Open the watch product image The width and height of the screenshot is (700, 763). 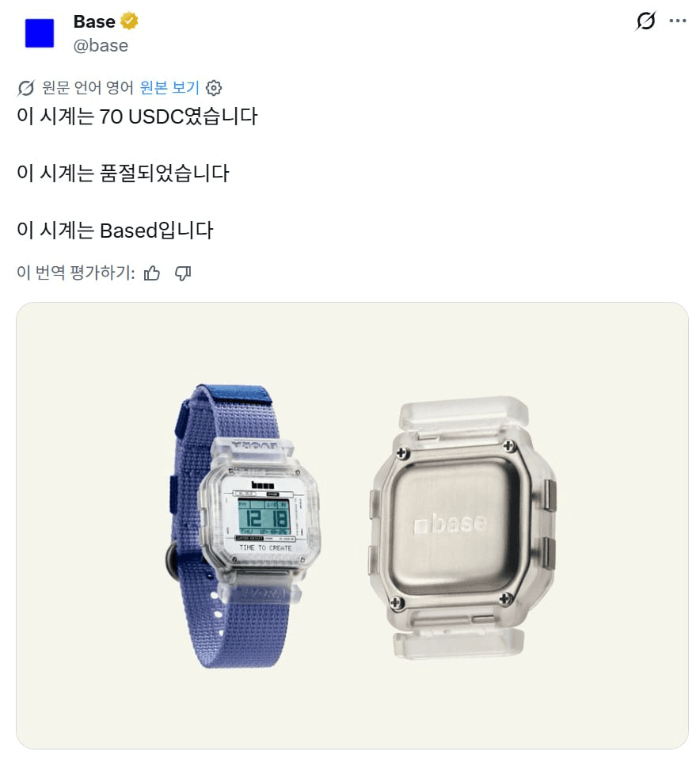point(352,525)
